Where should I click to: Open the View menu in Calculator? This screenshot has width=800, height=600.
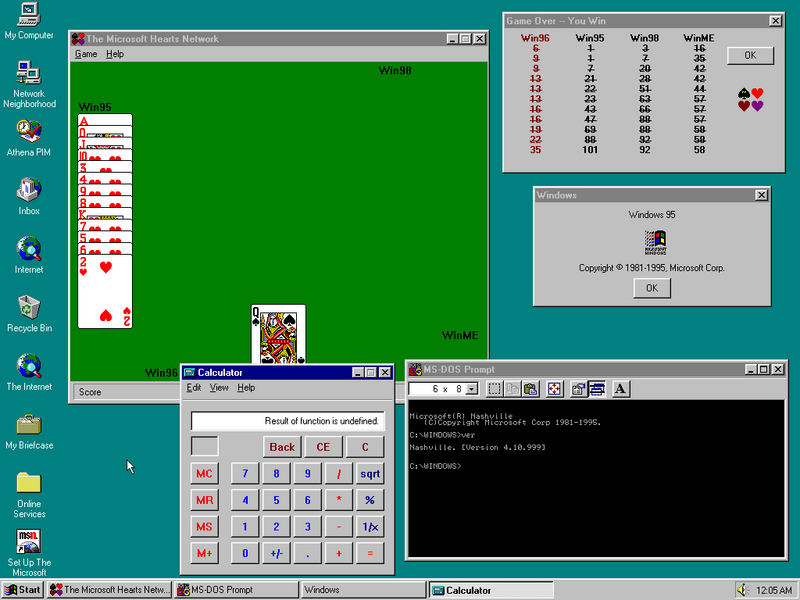click(219, 388)
